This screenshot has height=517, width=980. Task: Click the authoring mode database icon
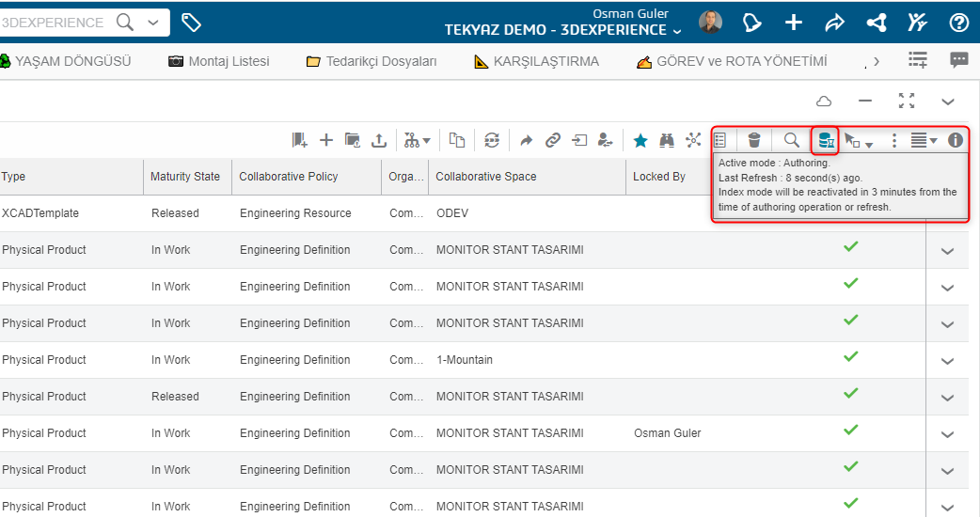tap(826, 140)
